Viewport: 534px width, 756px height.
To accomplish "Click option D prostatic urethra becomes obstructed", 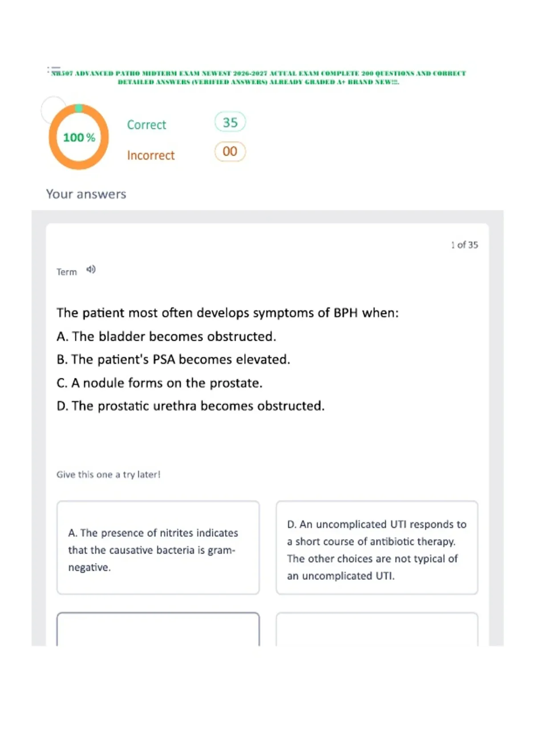I will pos(190,406).
